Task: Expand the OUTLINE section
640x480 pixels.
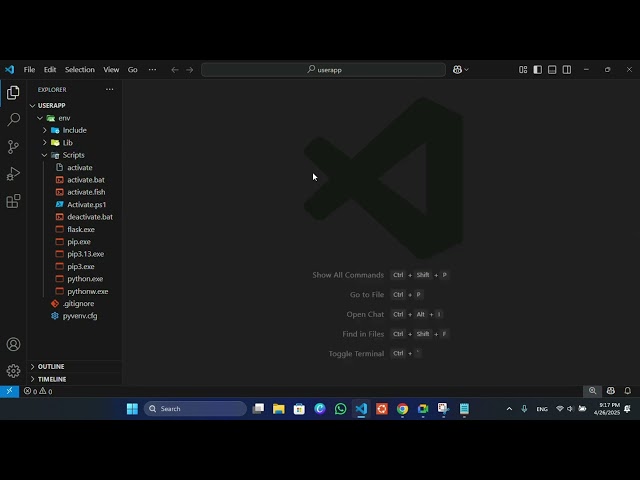Action: click(74, 367)
